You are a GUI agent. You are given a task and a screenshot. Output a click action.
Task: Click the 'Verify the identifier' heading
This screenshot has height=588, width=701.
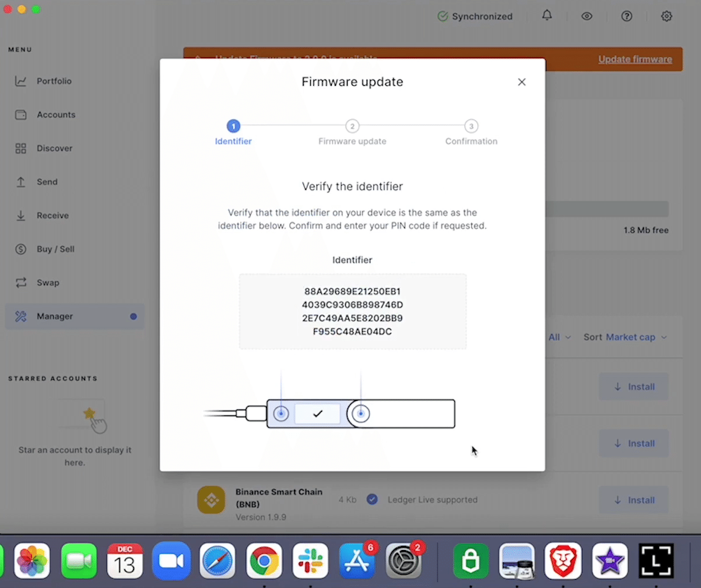coord(352,187)
